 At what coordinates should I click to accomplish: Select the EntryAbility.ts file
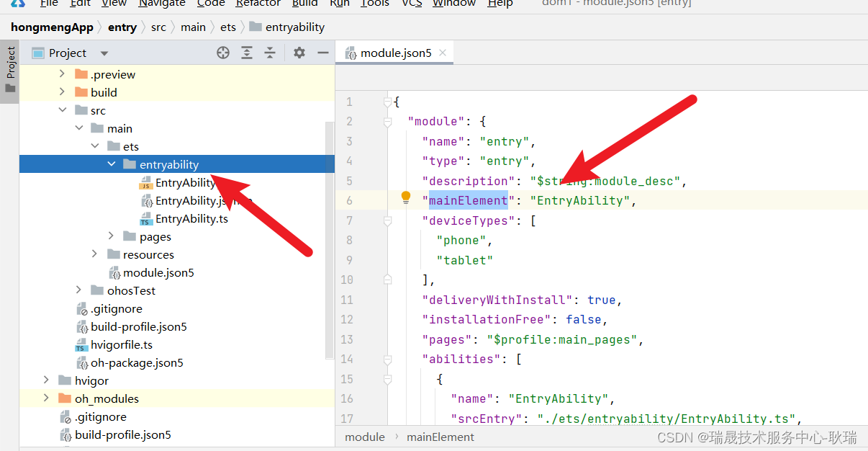(191, 218)
